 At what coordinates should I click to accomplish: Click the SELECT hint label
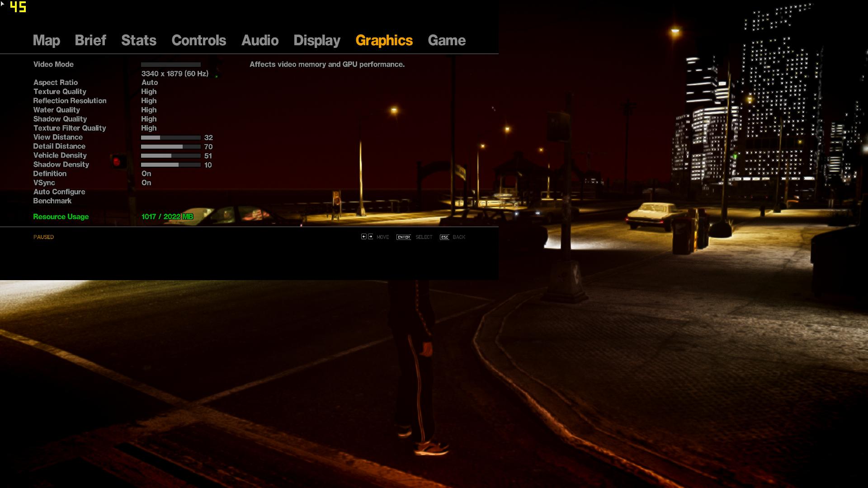click(x=424, y=237)
